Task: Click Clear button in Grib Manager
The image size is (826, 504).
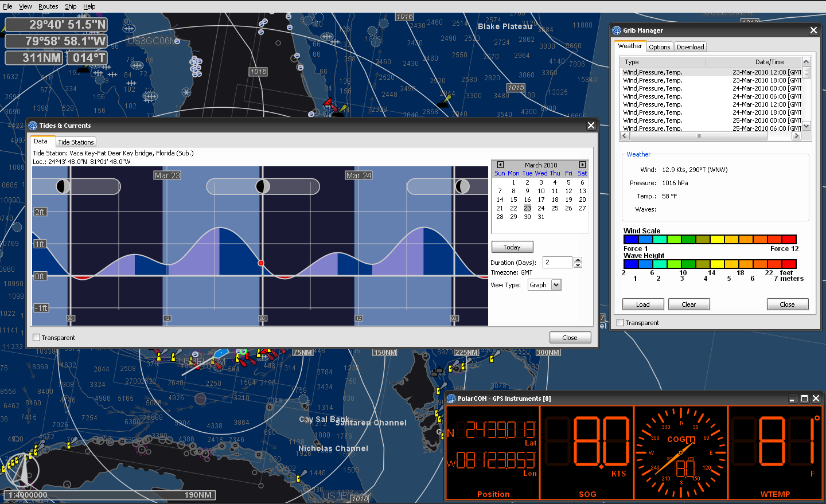Action: [689, 304]
